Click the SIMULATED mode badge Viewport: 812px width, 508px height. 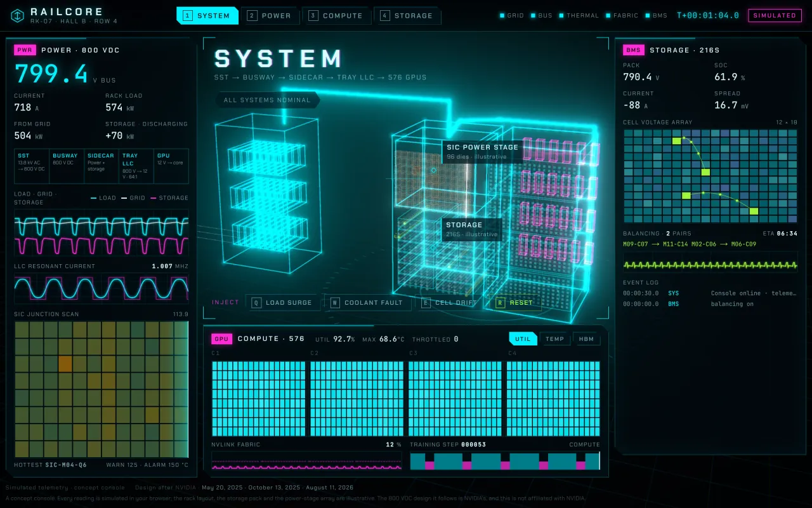click(x=775, y=16)
